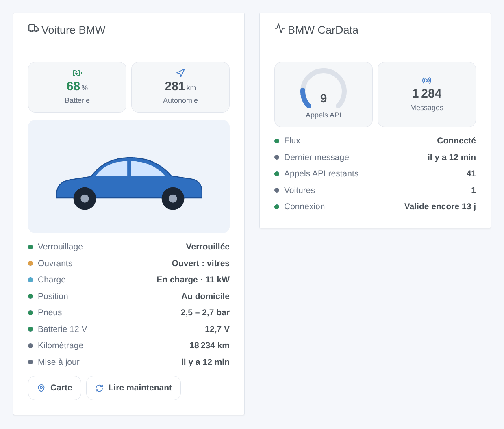The height and width of the screenshot is (429, 504).
Task: Click the Kilométrage label
Action: 61,345
